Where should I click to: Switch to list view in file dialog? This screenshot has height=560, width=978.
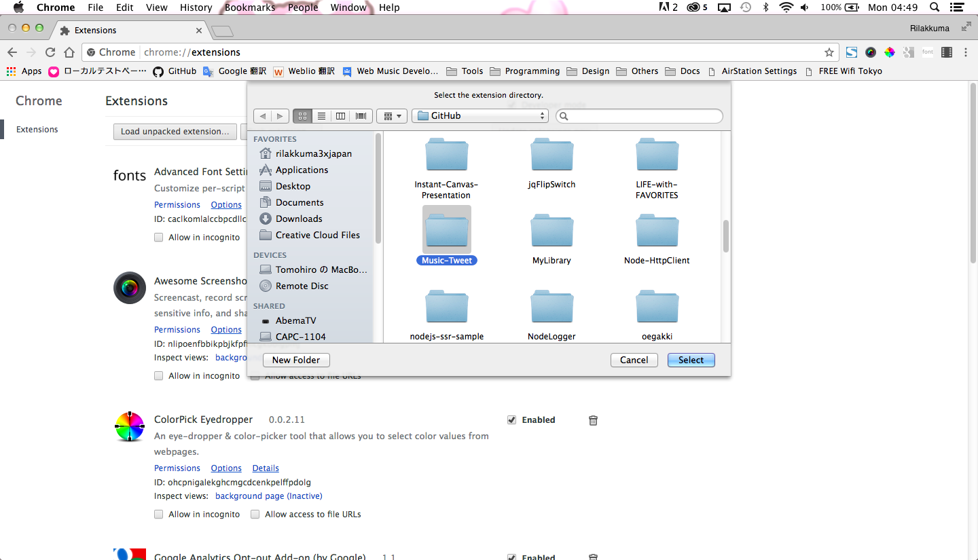click(x=322, y=116)
